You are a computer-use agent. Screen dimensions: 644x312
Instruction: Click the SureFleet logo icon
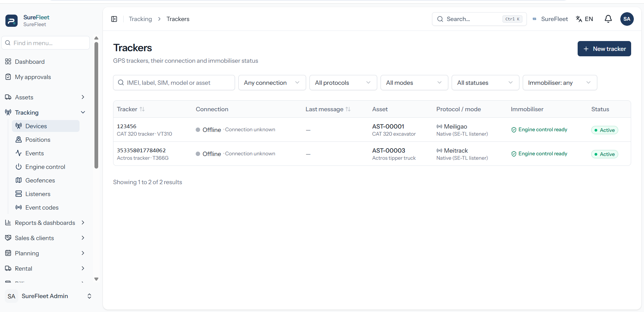tap(12, 21)
